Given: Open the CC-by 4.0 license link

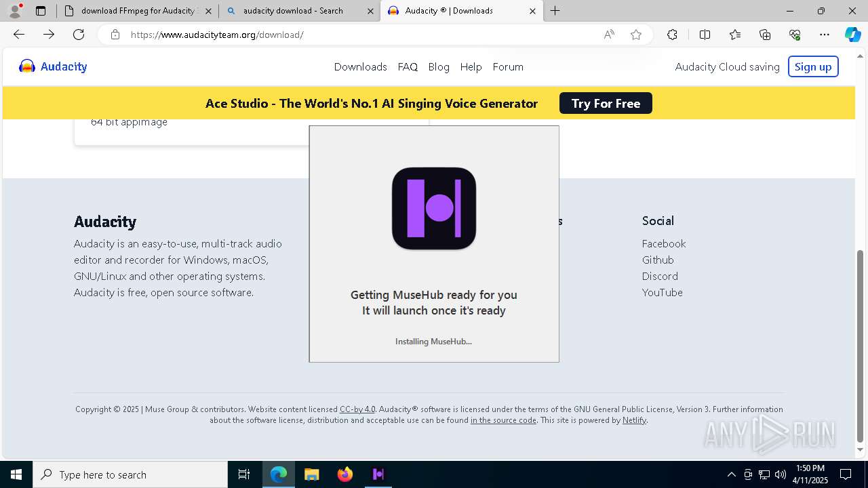Looking at the screenshot, I should pos(357,409).
